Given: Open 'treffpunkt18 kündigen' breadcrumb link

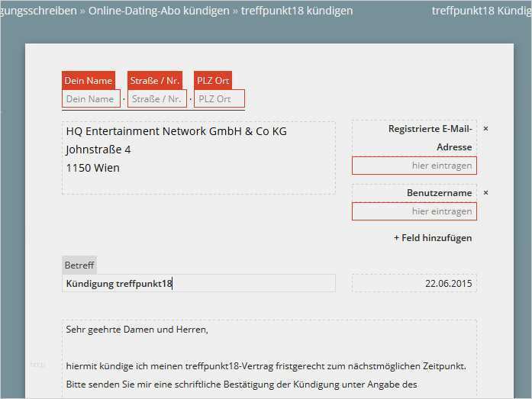Looking at the screenshot, I should 297,11.
